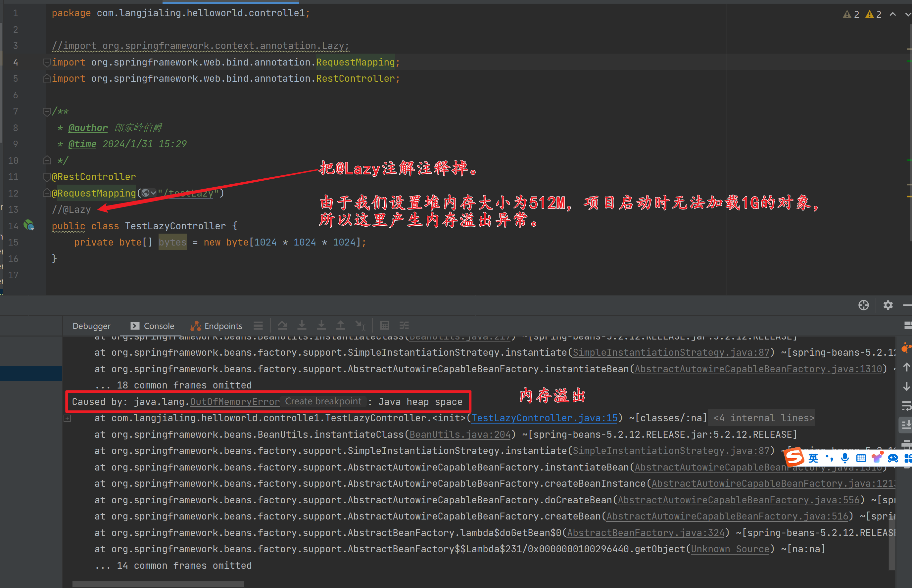Click the first warning triangle in the editor corner
The height and width of the screenshot is (588, 912).
coord(847,15)
